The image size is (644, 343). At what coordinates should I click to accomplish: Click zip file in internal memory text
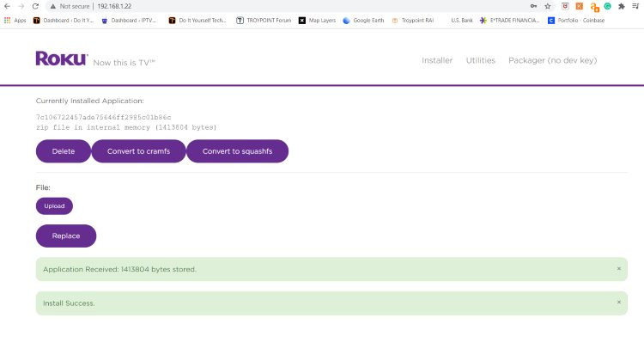[126, 127]
